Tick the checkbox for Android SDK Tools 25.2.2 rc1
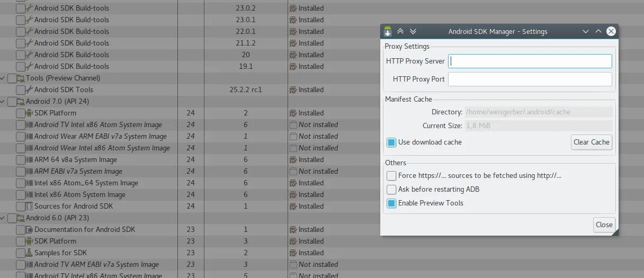 coord(20,89)
